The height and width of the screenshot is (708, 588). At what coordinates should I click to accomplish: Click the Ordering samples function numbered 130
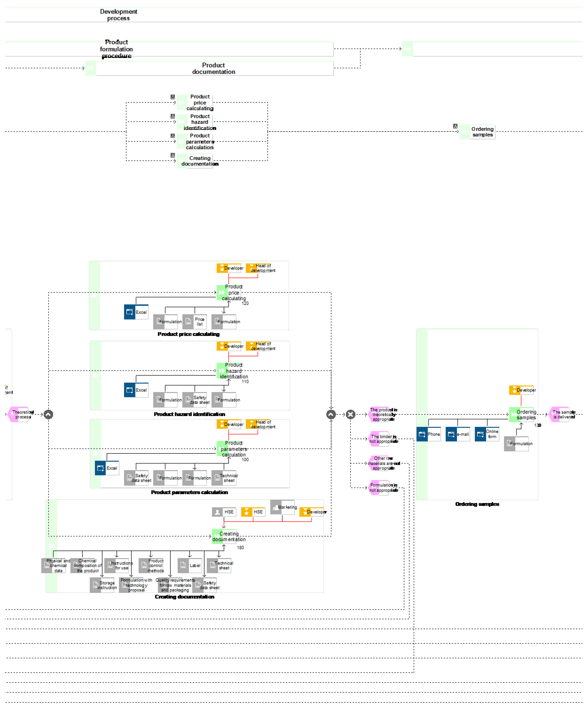coord(522,415)
